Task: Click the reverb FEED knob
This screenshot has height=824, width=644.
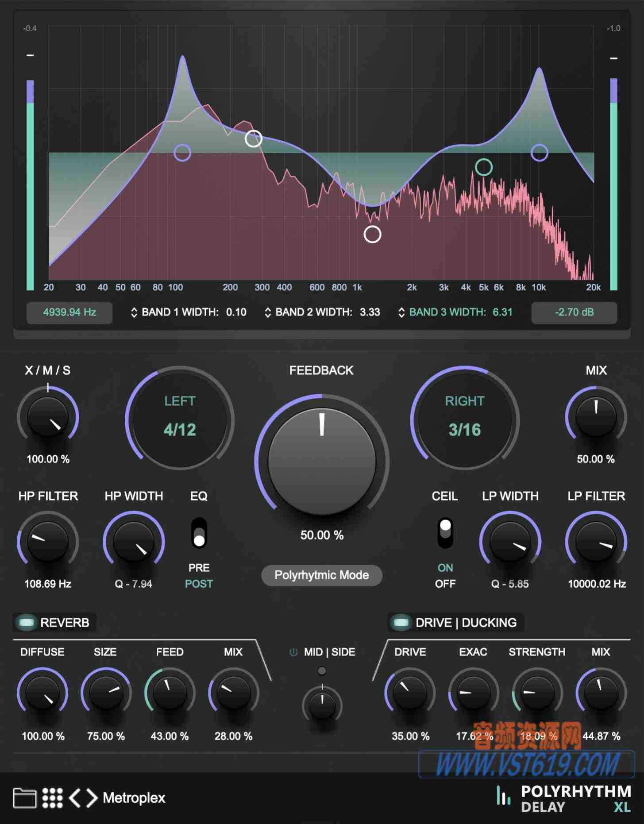Action: point(170,693)
